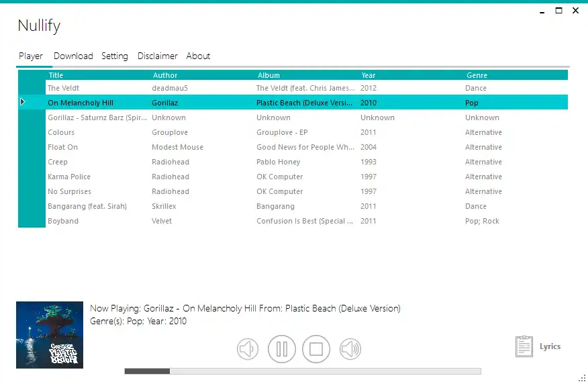Screen dimensions: 588x384
Task: Sort by the Year column header
Action: tap(369, 75)
